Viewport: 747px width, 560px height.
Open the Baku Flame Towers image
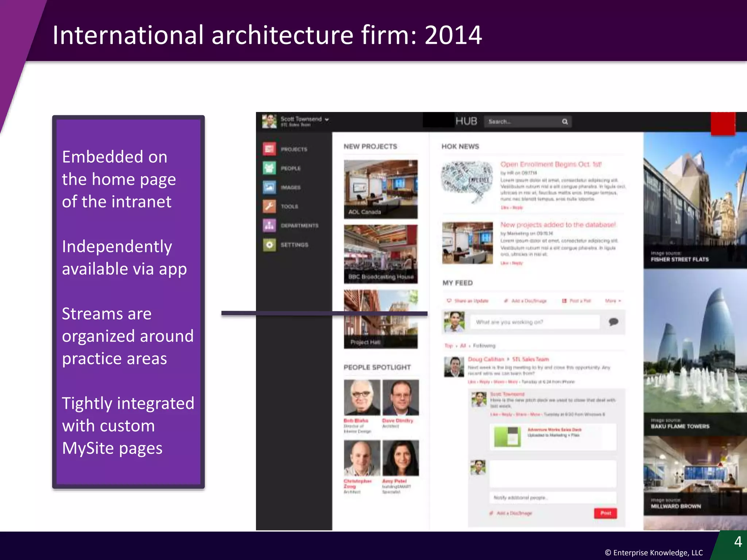[695, 353]
